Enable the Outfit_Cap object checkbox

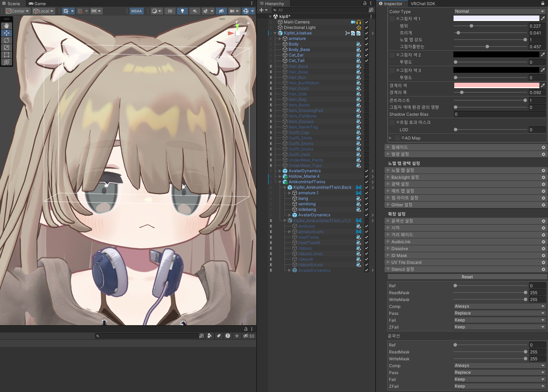point(367,133)
